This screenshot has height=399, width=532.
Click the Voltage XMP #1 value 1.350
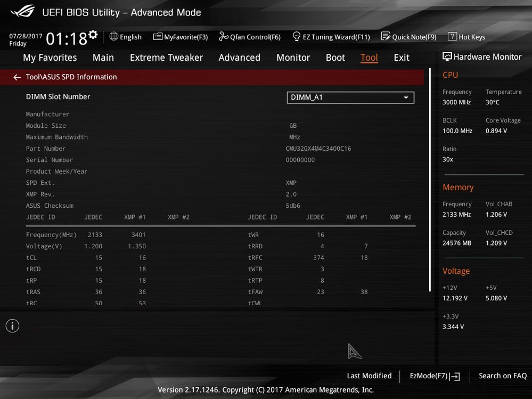[137, 246]
